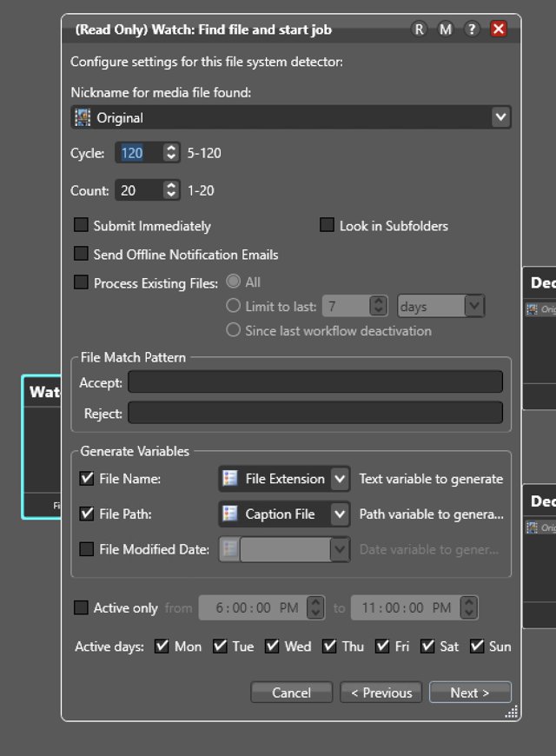
Task: Click the File Modified Date variable icon
Action: click(229, 548)
